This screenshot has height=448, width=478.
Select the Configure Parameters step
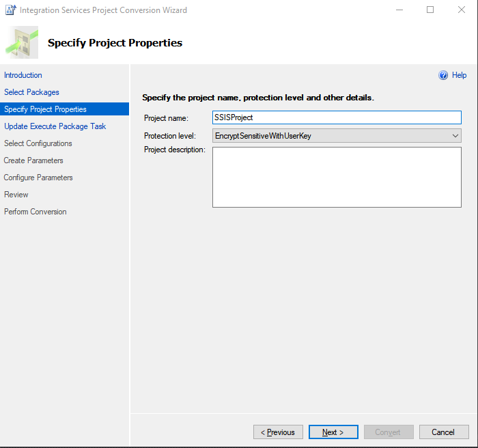38,178
